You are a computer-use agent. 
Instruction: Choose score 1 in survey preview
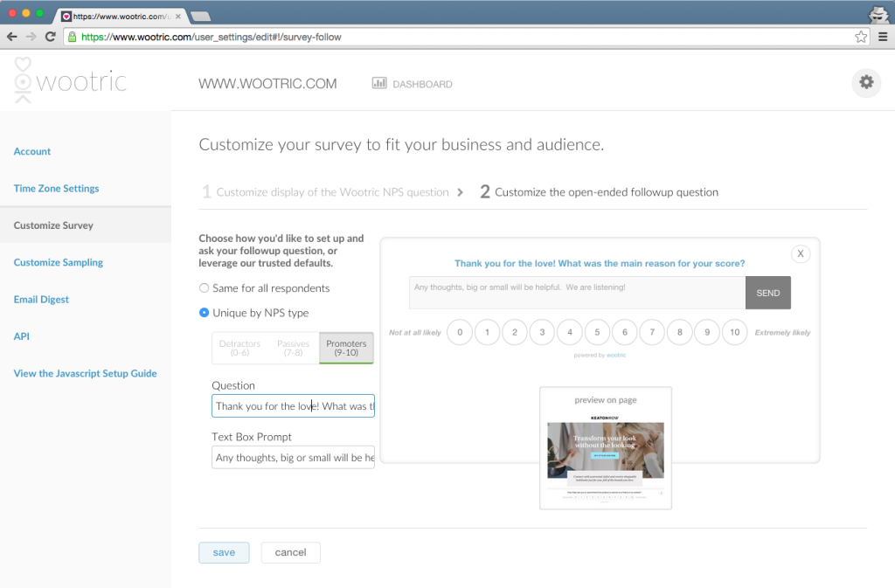click(x=487, y=333)
